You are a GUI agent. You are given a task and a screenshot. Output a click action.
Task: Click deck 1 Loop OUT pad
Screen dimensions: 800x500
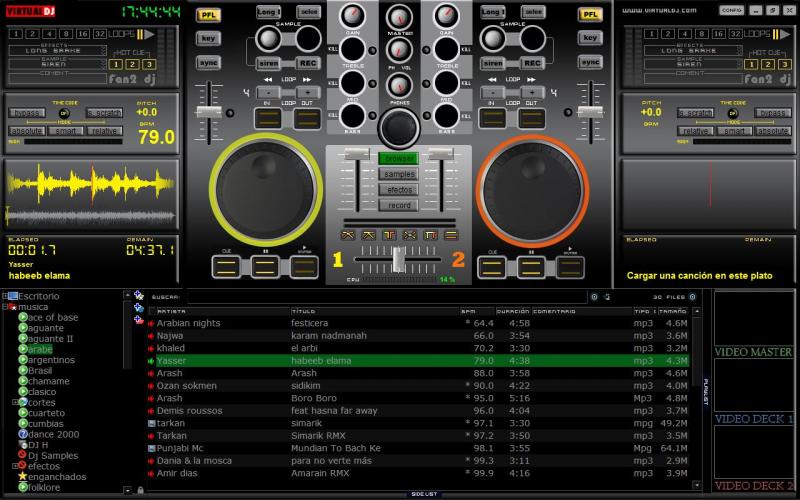tap(307, 118)
